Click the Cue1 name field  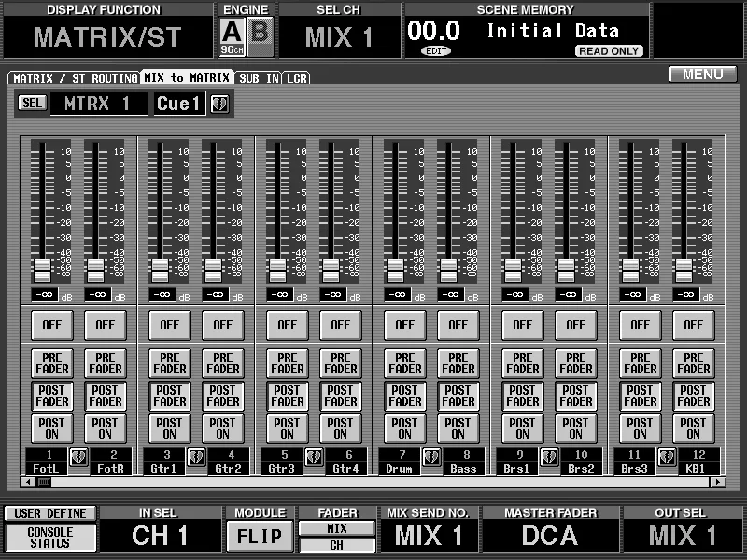coord(179,104)
